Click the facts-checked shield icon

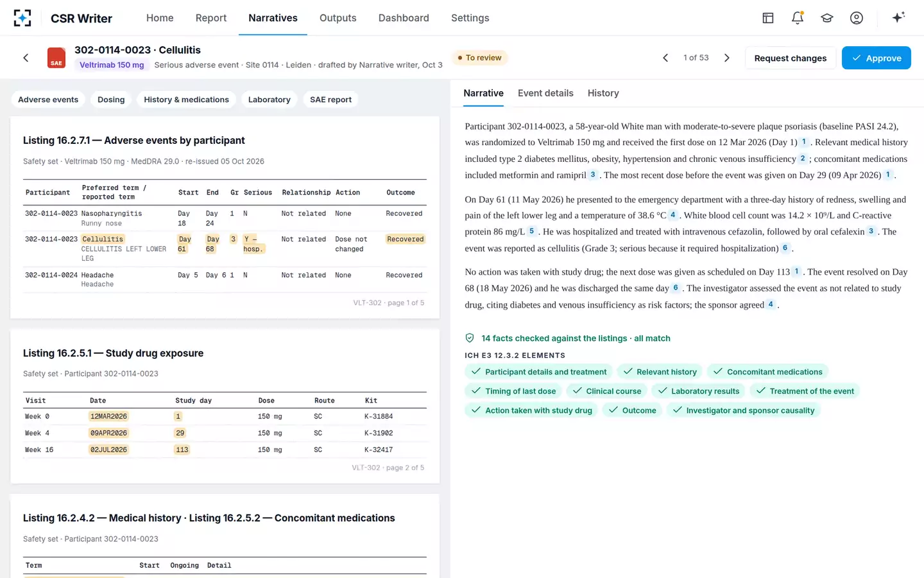[470, 338]
